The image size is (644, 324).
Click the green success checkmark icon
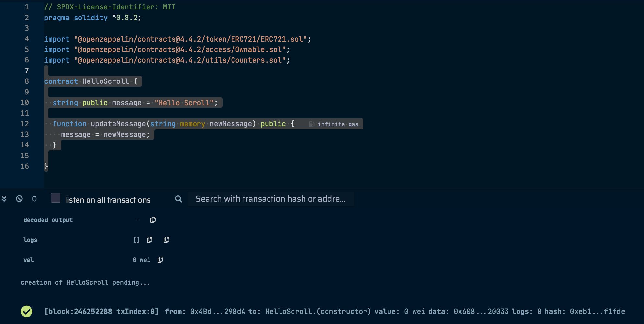27,312
